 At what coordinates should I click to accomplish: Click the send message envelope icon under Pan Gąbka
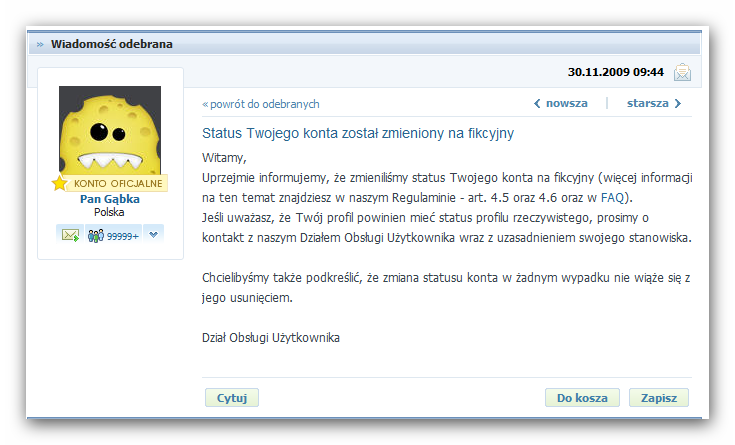(x=70, y=234)
